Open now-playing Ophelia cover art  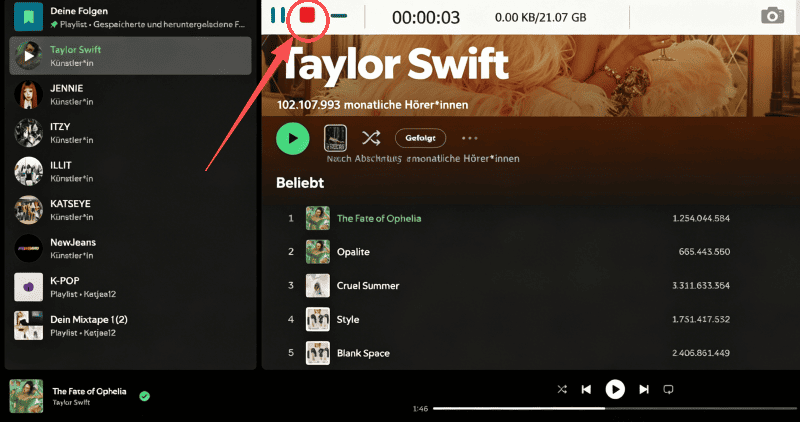[26, 396]
